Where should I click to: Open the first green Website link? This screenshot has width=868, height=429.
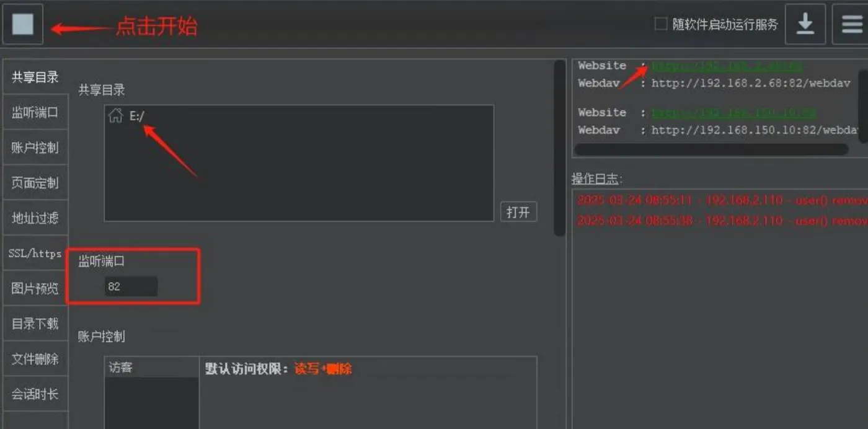pyautogui.click(x=727, y=66)
